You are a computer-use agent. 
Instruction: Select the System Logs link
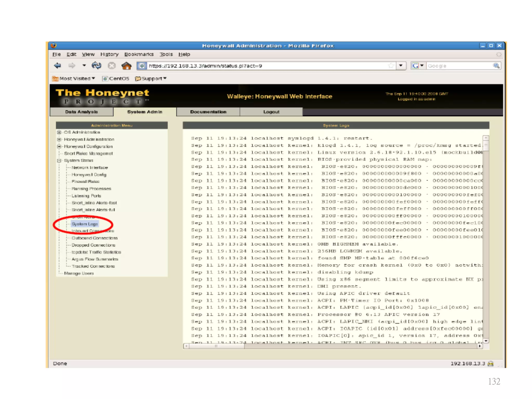click(85, 224)
